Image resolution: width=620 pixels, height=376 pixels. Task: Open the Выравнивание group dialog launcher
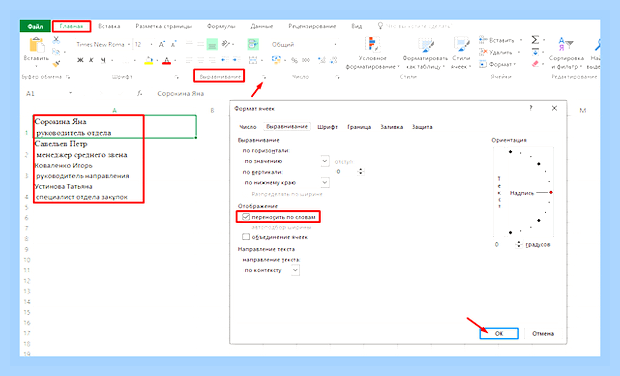click(x=265, y=77)
